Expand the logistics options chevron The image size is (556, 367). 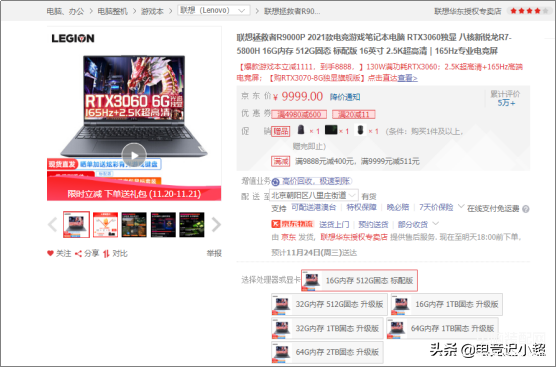tap(435, 223)
